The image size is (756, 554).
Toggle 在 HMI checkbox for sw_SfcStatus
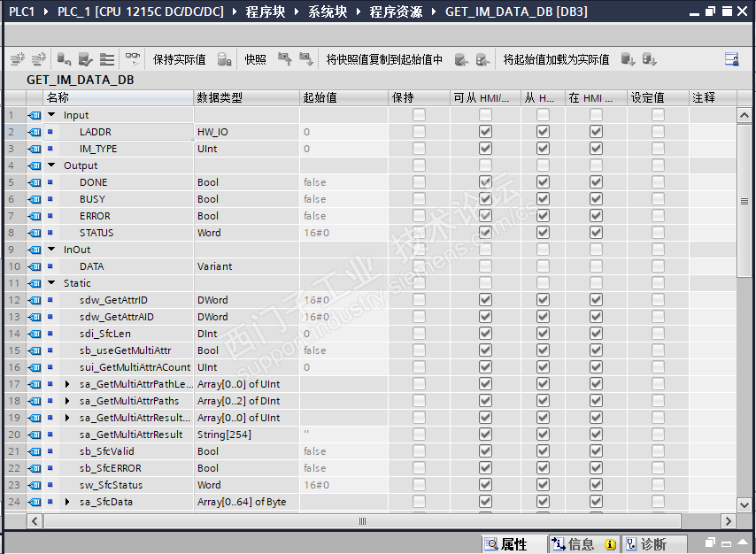tap(596, 485)
